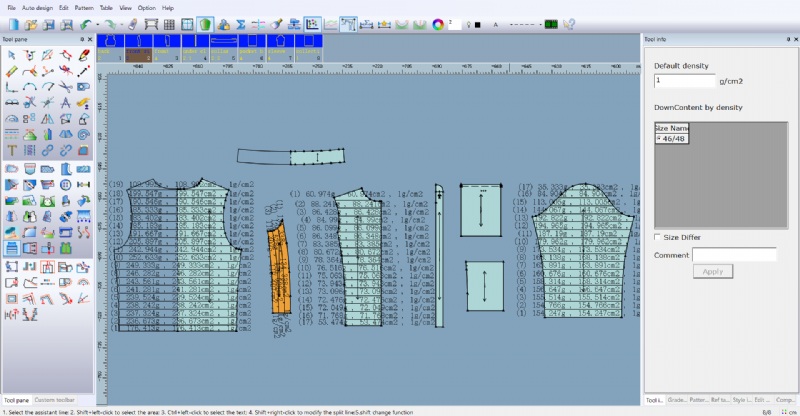The image size is (800, 416).
Task: Switch to the Custom toolbar tab
Action: coord(55,399)
